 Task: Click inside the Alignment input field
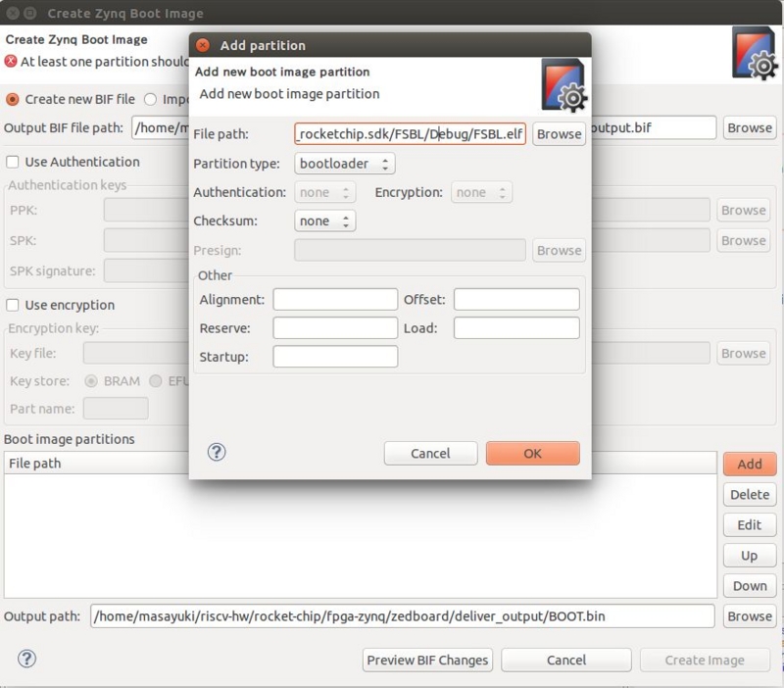tap(335, 299)
